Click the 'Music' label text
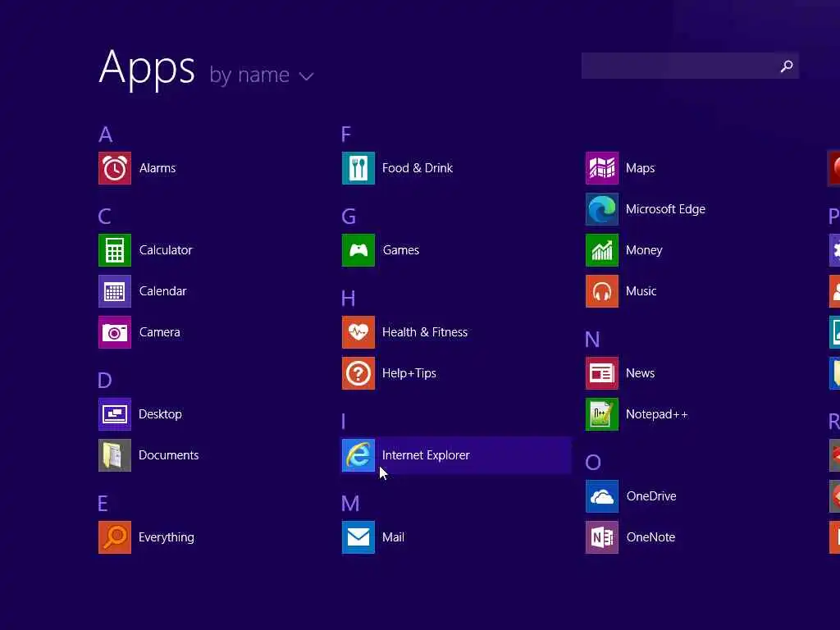Image resolution: width=840 pixels, height=630 pixels. 641,291
